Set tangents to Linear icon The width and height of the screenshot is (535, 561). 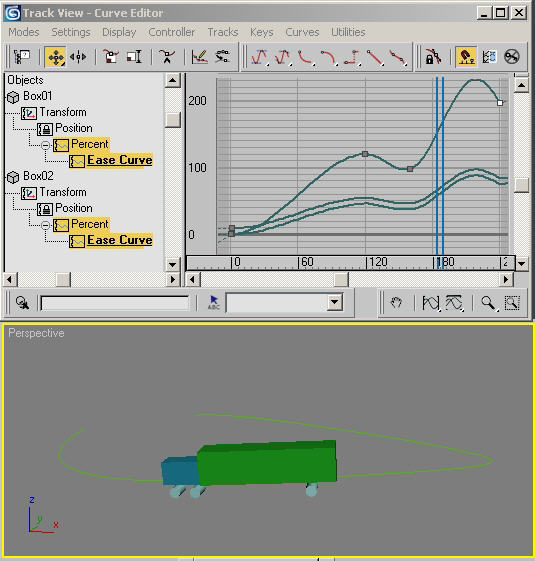[x=374, y=57]
